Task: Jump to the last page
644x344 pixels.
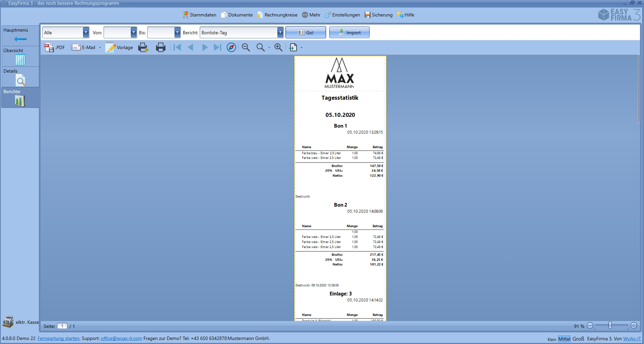Action: [x=218, y=47]
